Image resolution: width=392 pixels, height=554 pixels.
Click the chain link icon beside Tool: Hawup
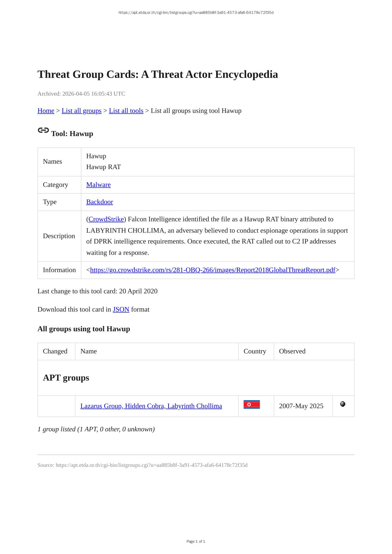pos(43,130)
